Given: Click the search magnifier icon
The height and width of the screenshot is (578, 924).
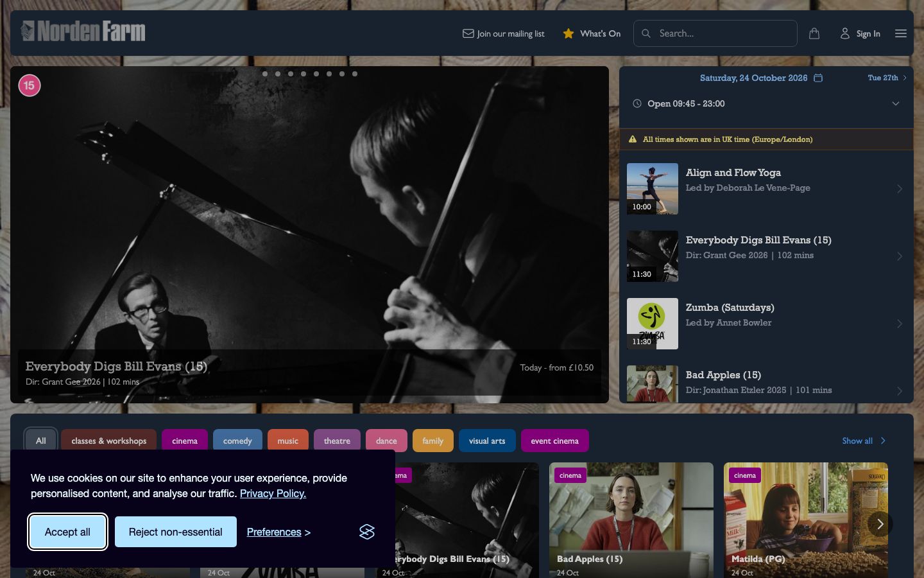Looking at the screenshot, I should click(x=646, y=33).
